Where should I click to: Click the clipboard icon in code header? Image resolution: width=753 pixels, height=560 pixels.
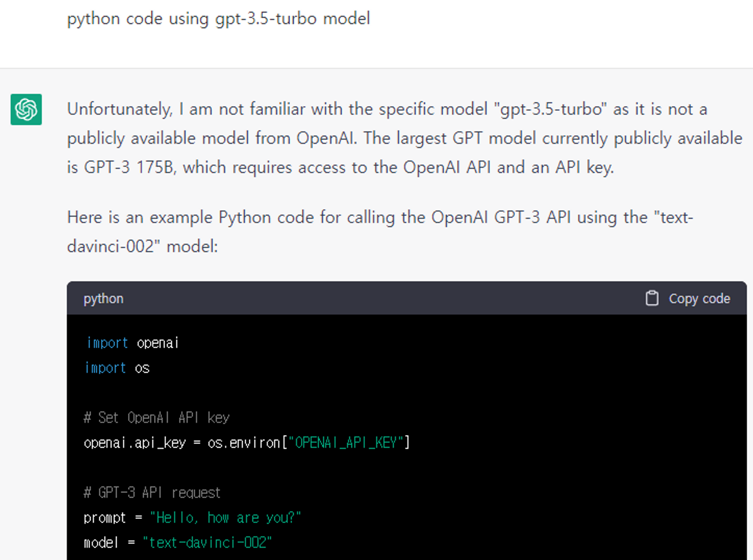652,298
